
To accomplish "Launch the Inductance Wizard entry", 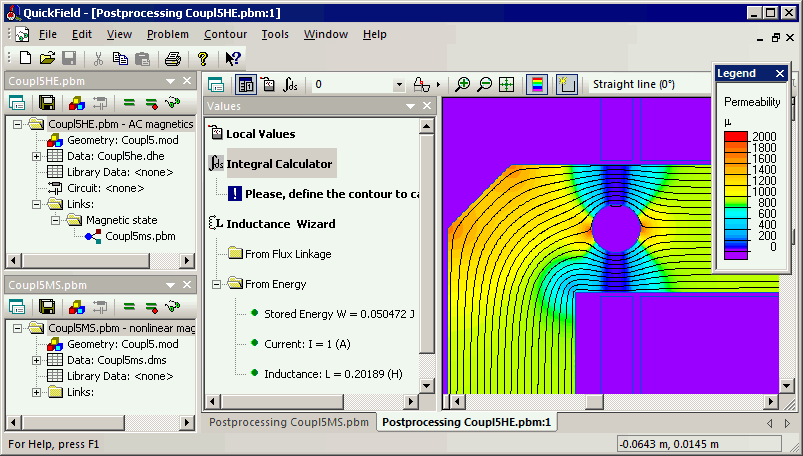I will coord(281,224).
